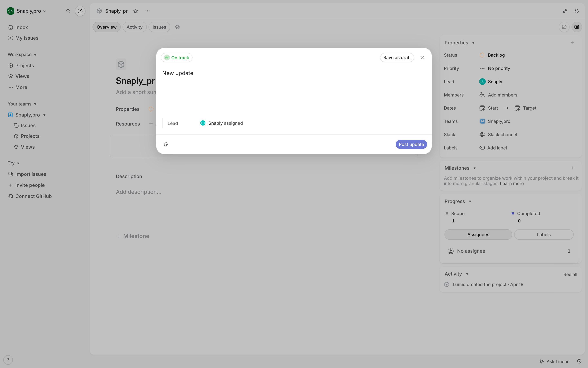
Task: Click the Backlog status value
Action: (492, 55)
